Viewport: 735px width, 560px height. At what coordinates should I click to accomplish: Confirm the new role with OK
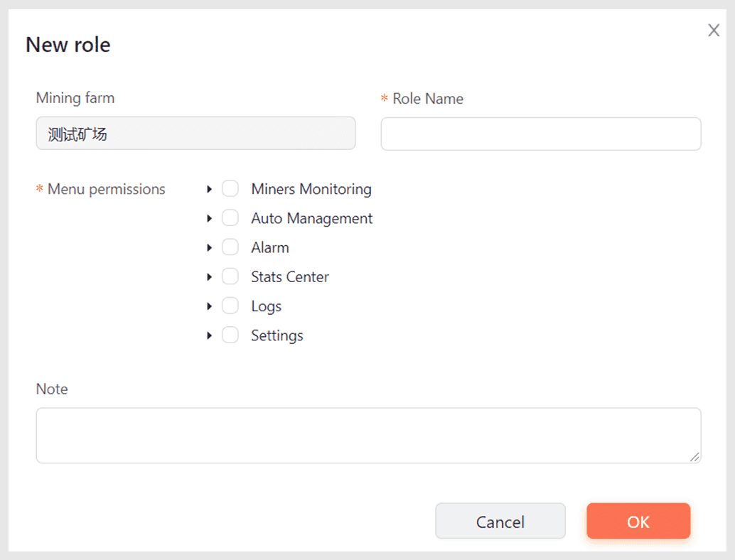click(x=638, y=522)
